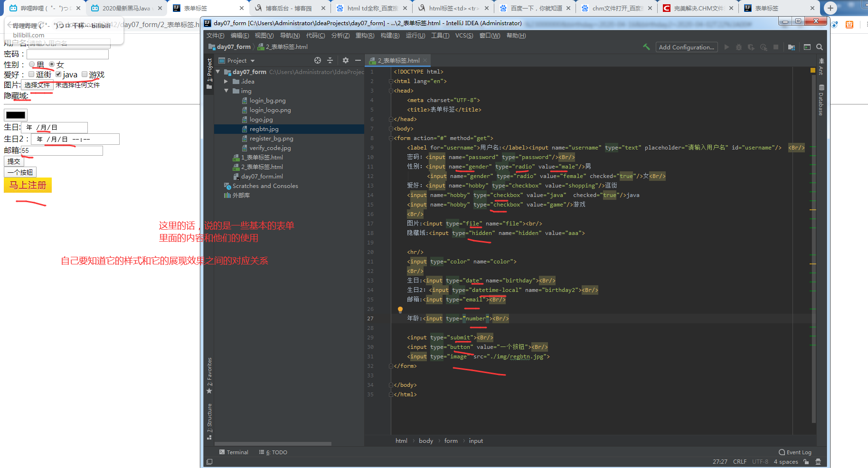Open the Z: Structure side tab

click(x=209, y=421)
